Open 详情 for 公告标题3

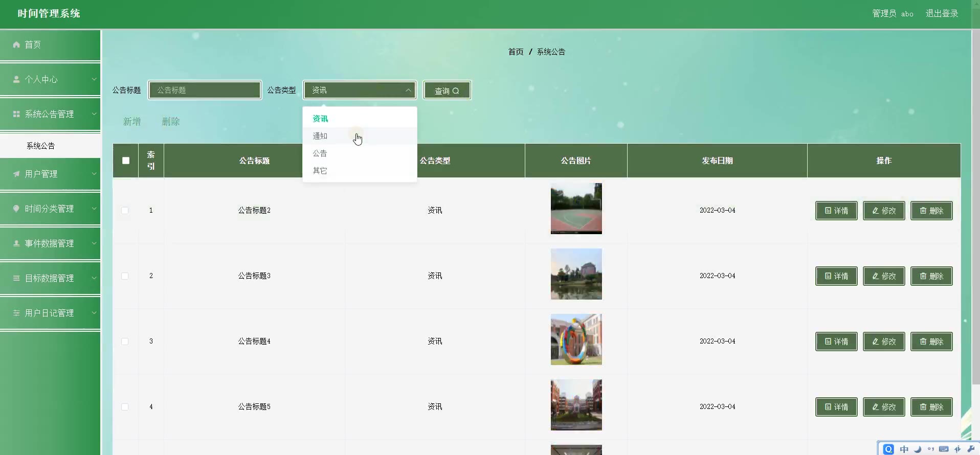point(836,276)
